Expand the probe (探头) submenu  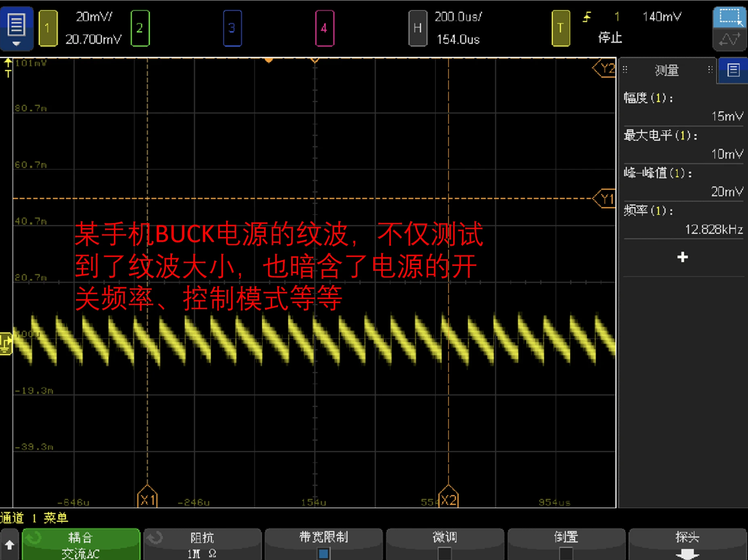(687, 544)
